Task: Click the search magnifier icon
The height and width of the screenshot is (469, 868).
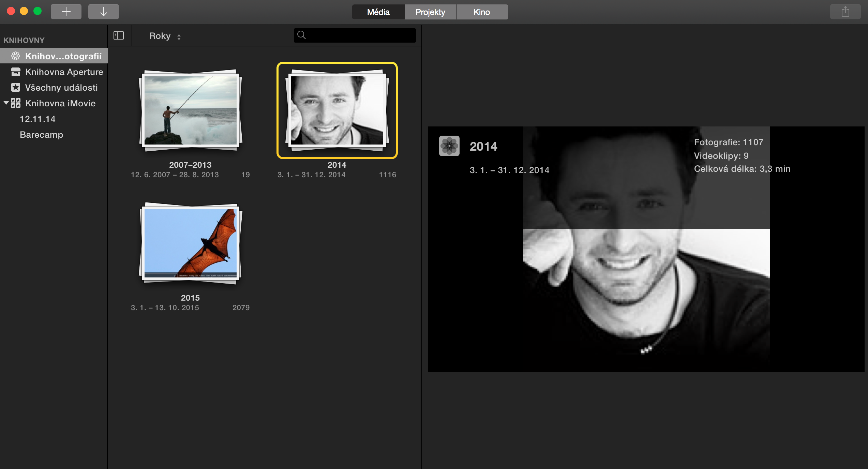Action: (x=301, y=35)
